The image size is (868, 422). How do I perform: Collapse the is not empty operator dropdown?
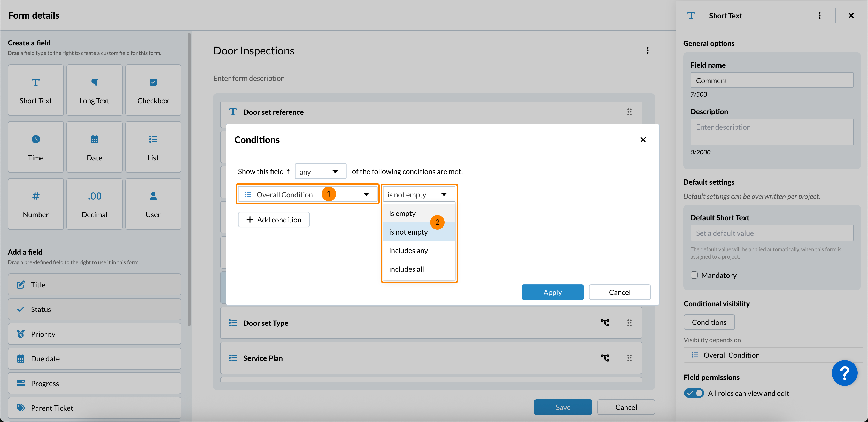[444, 194]
